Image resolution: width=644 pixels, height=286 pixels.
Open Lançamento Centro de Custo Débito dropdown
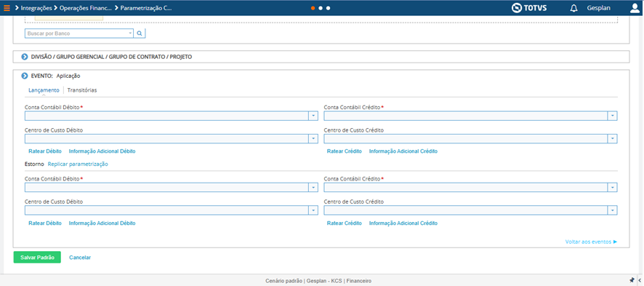pos(313,139)
